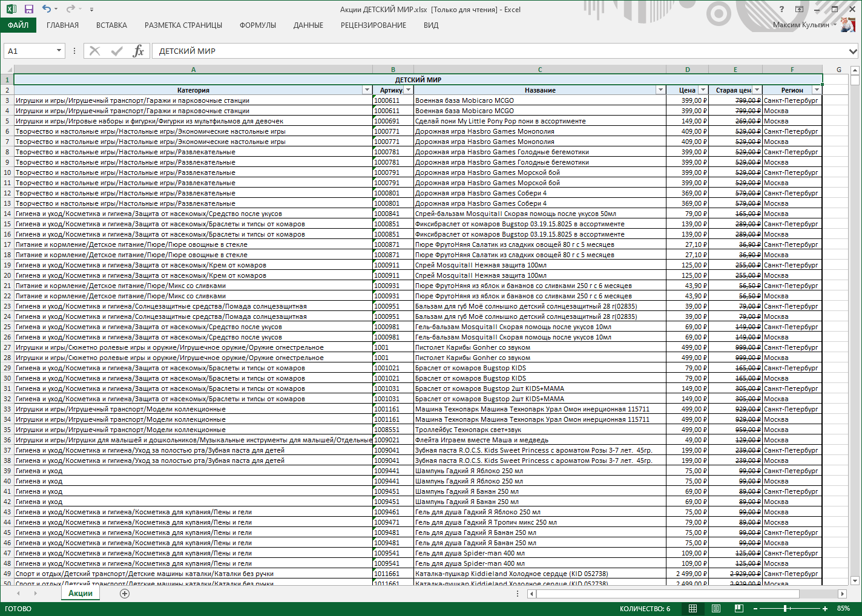Select column C header
Screen dimensions: 862x616
coord(540,70)
